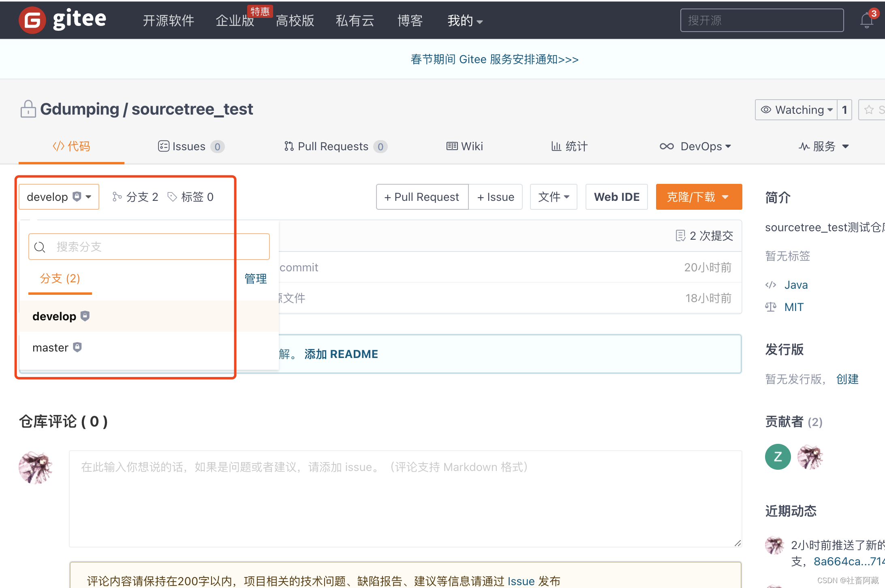Open the notifications bell

[x=866, y=20]
